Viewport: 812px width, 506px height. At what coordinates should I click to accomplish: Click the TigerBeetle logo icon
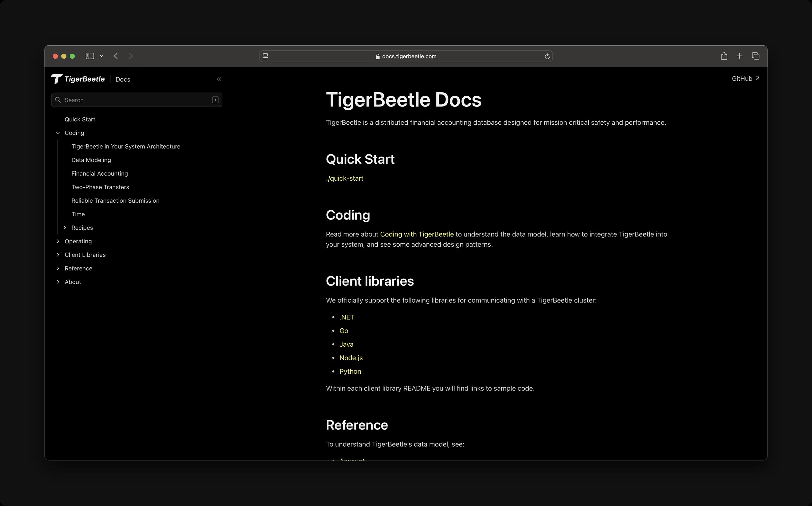pos(57,79)
